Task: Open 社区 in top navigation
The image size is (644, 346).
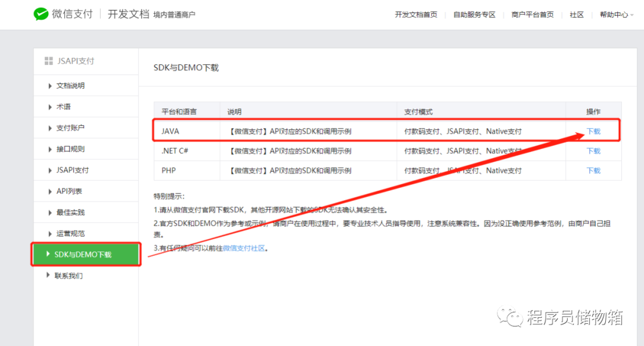Action: pos(577,15)
